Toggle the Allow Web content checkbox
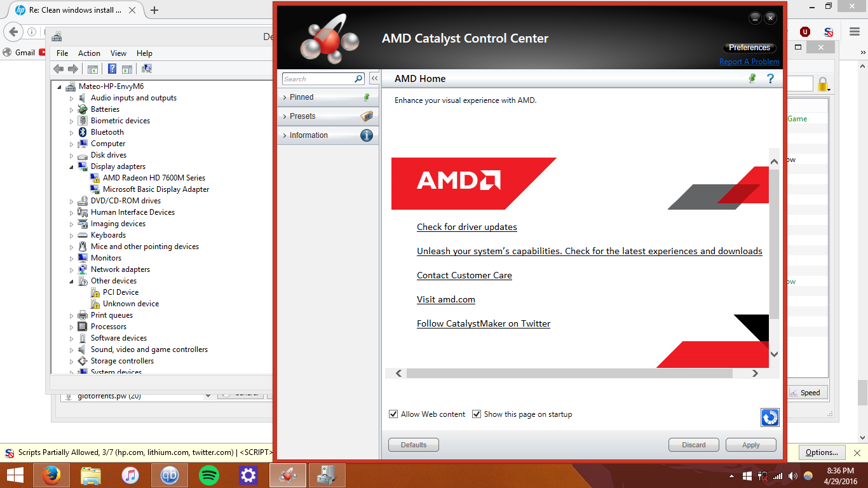The image size is (868, 488). (x=393, y=414)
